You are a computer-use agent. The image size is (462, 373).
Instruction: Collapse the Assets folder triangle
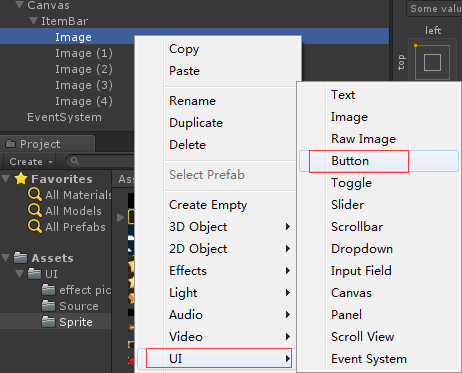pos(6,258)
